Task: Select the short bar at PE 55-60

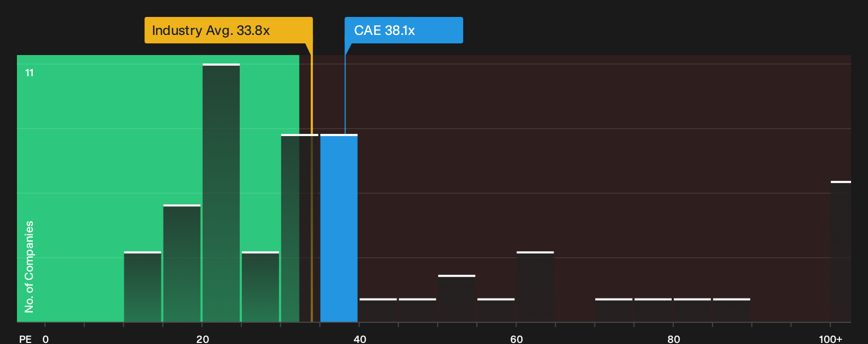Action: coord(496,310)
